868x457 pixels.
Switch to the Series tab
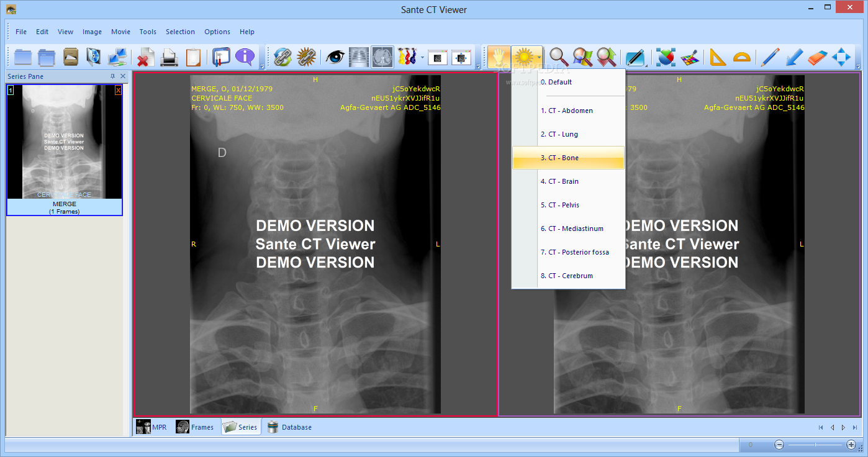click(240, 427)
